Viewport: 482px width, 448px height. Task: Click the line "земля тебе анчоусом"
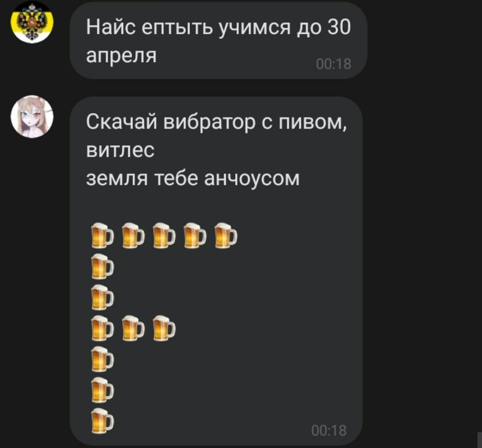193,179
